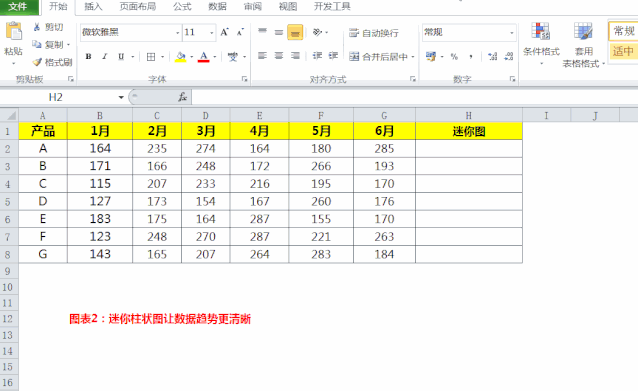Select row 2 header
The height and width of the screenshot is (391, 638).
point(8,149)
